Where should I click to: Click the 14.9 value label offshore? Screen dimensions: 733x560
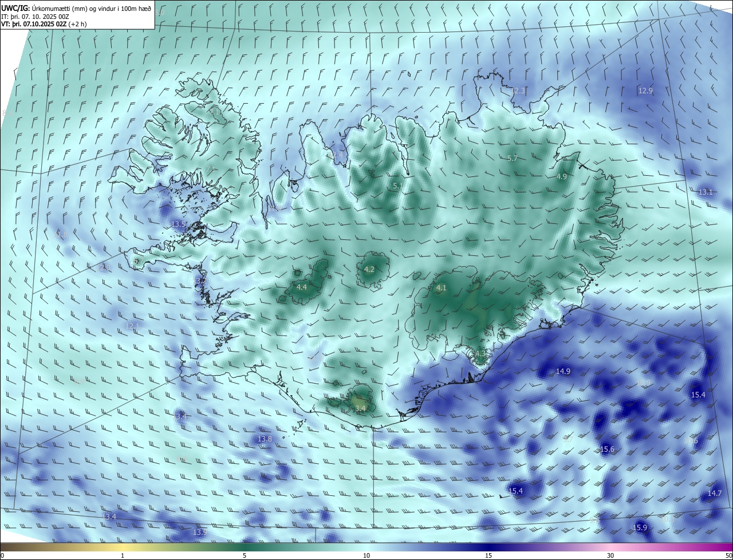point(563,371)
